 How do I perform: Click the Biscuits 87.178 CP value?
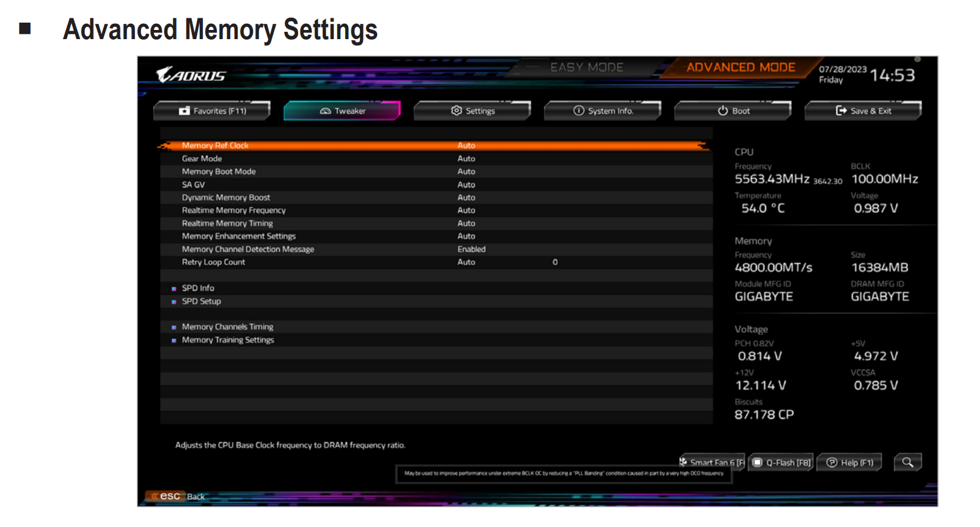tap(764, 415)
